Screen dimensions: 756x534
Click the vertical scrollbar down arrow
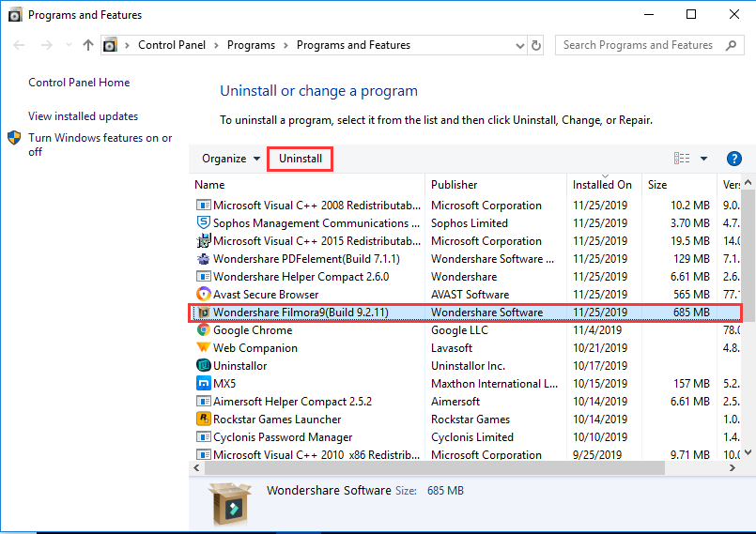pyautogui.click(x=748, y=452)
